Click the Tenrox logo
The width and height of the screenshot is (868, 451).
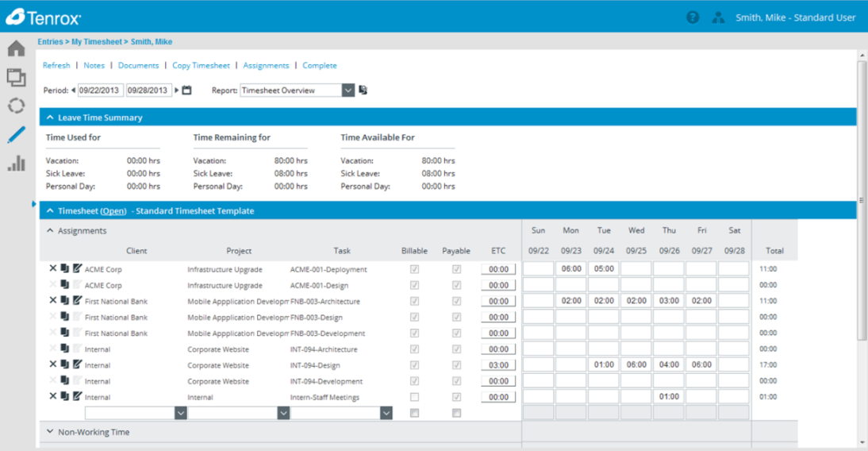(43, 17)
